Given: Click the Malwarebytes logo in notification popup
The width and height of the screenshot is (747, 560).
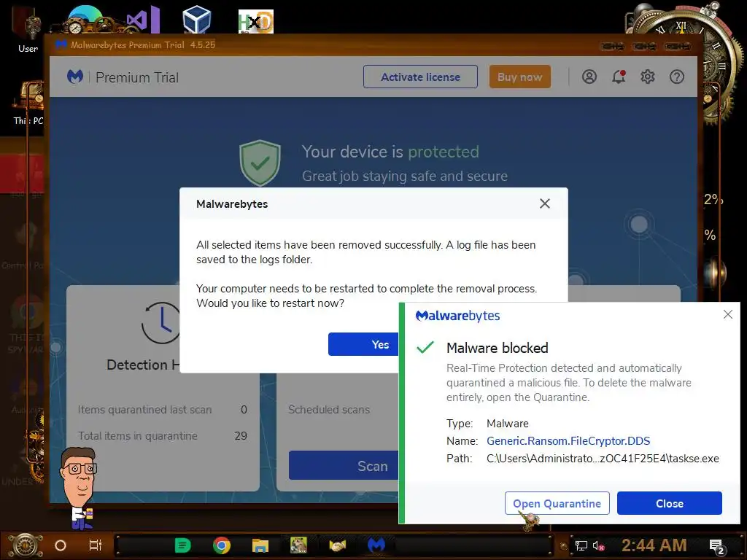Looking at the screenshot, I should click(458, 316).
